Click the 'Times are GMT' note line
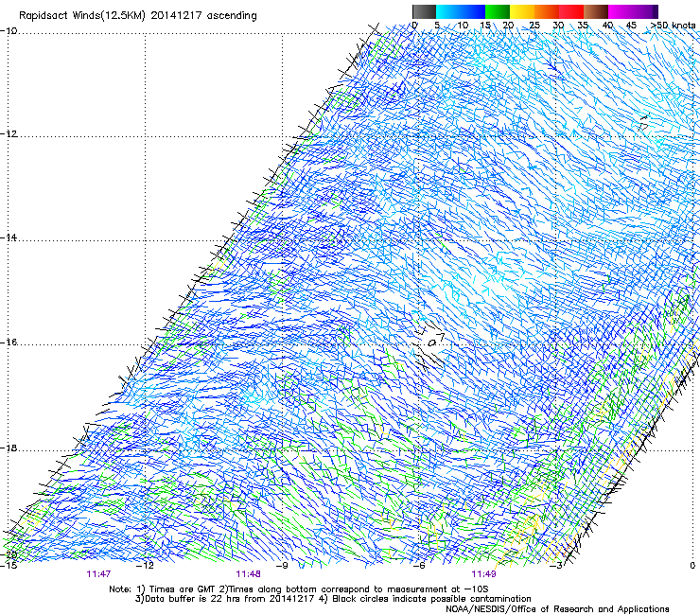Screen dimensions: 700x615 pyautogui.click(x=298, y=589)
